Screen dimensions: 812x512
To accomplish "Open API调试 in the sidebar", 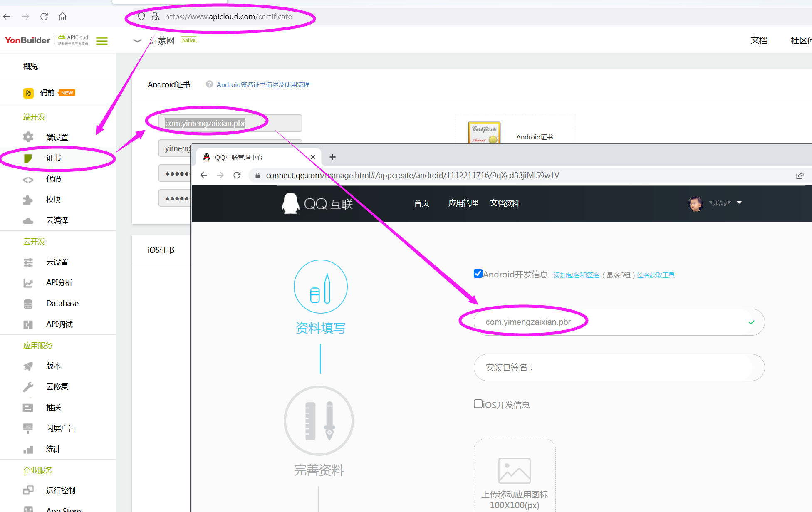I will click(59, 324).
